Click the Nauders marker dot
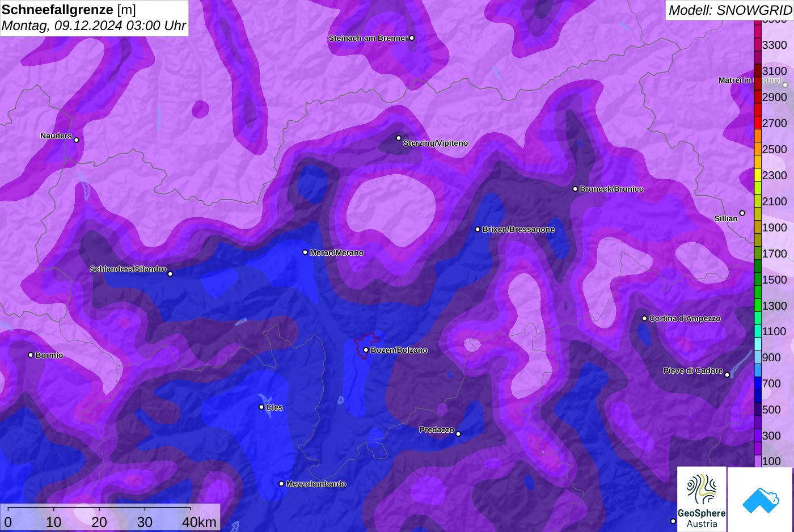Viewport: 794px width, 532px height. coord(77,140)
